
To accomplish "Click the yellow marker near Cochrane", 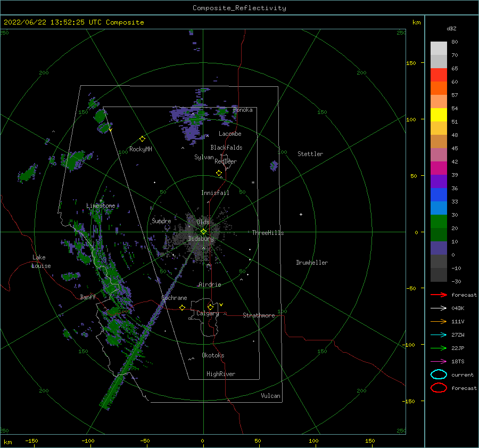I will click(x=183, y=308).
